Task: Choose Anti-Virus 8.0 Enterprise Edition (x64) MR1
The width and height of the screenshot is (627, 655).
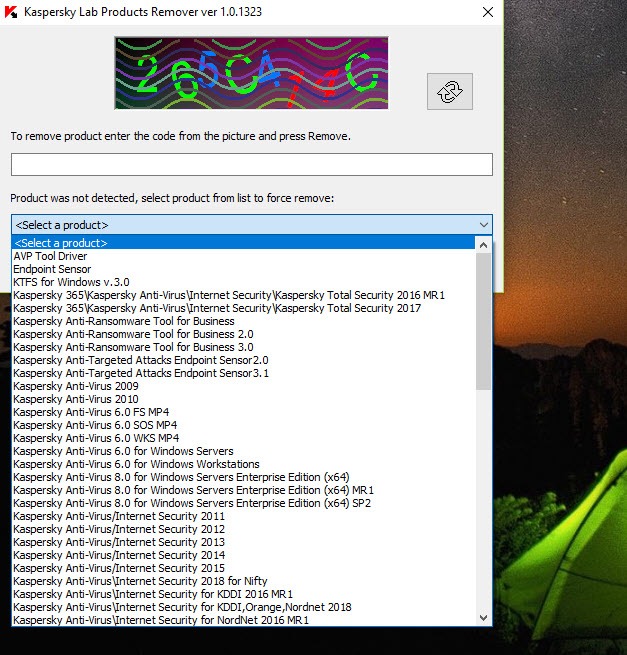Action: [x=244, y=490]
